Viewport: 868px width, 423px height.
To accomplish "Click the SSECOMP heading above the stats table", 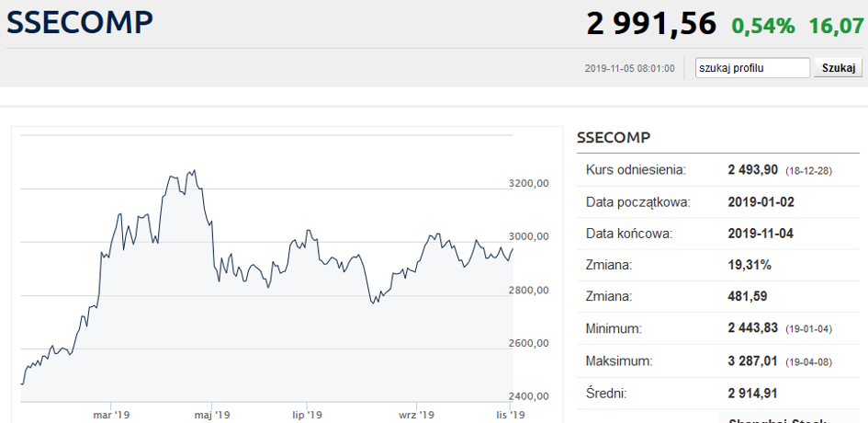I will (x=614, y=138).
